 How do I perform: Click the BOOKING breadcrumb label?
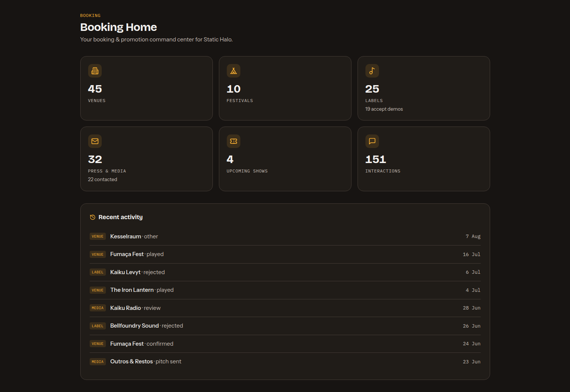(x=90, y=15)
